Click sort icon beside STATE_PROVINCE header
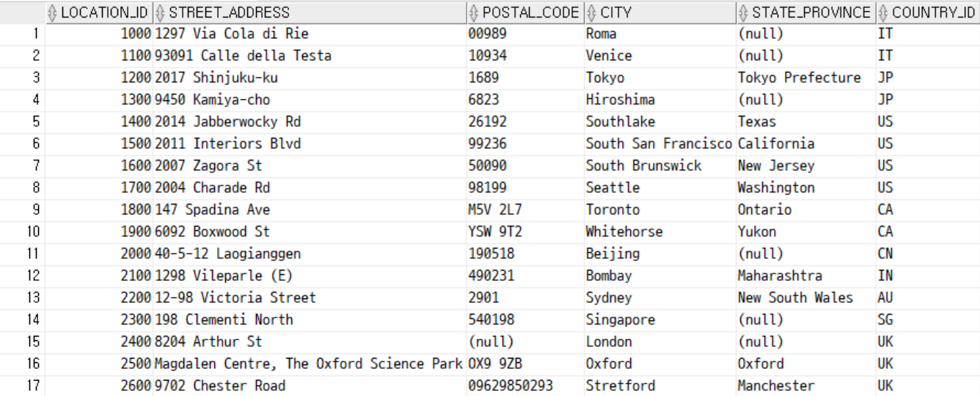Screen dimensions: 980x396 [743, 13]
